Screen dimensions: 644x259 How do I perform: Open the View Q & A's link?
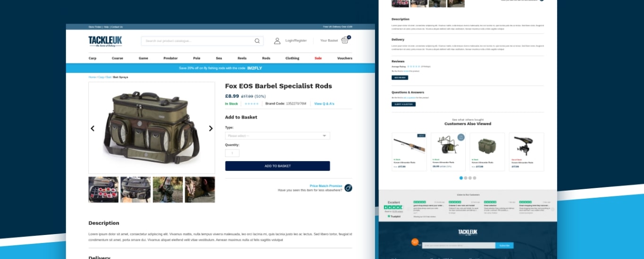[324, 104]
